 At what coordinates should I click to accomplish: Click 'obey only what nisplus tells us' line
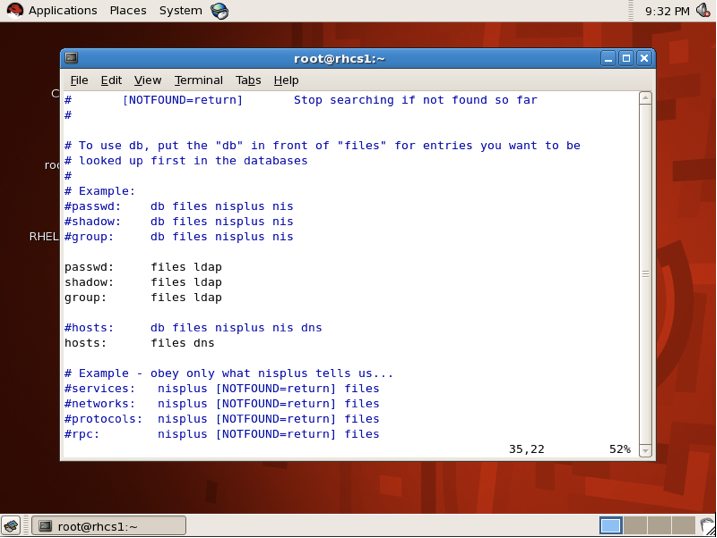(229, 373)
